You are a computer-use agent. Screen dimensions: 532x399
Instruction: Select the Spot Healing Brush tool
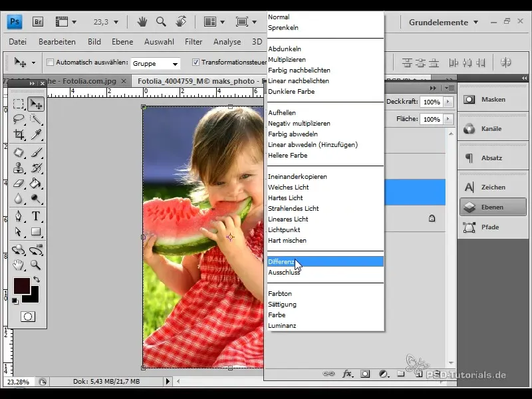pos(19,153)
